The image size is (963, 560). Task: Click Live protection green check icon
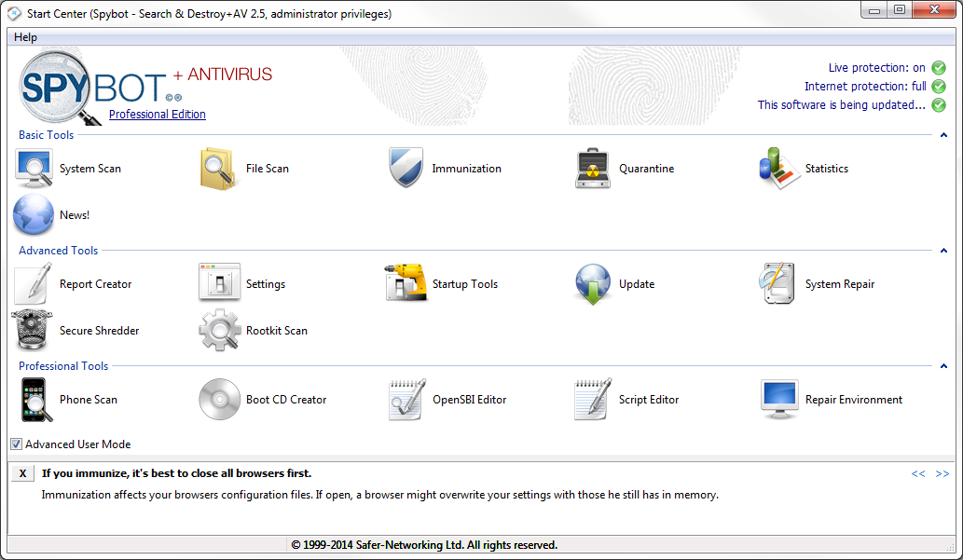click(x=939, y=67)
